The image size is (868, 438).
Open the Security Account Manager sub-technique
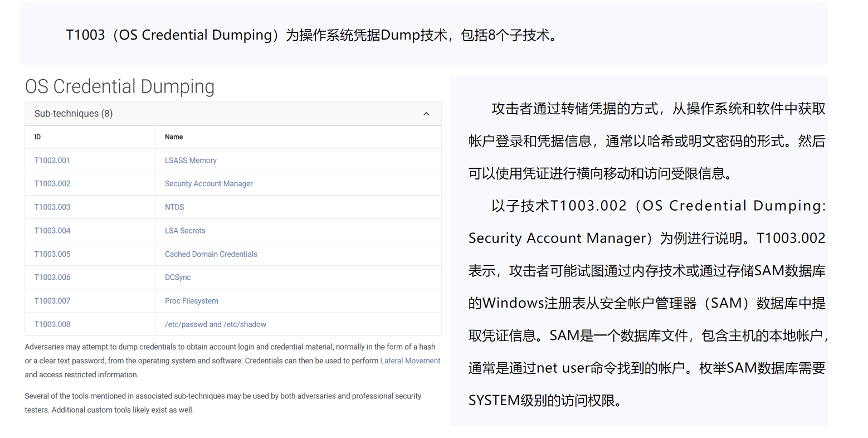pyautogui.click(x=209, y=184)
